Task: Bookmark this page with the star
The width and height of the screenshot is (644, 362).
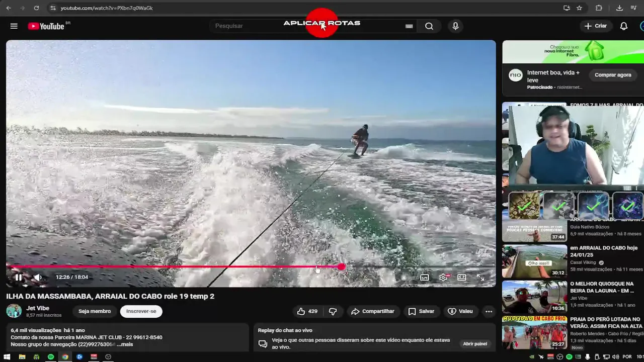Action: pyautogui.click(x=579, y=8)
